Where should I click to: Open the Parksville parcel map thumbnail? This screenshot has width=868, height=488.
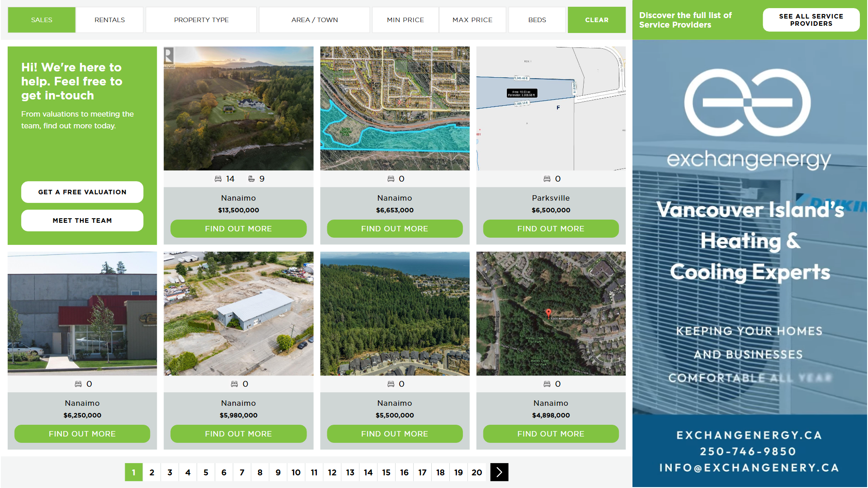551,108
